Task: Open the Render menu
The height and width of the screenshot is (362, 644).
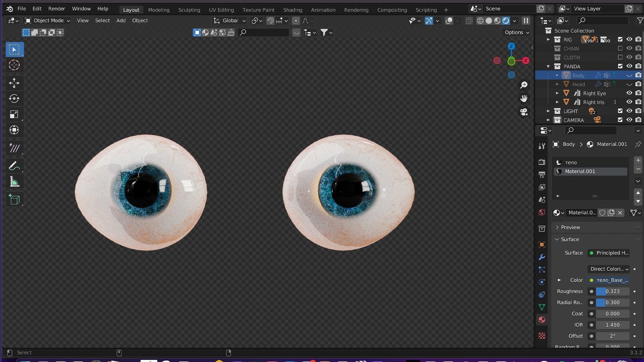Action: 57,9
